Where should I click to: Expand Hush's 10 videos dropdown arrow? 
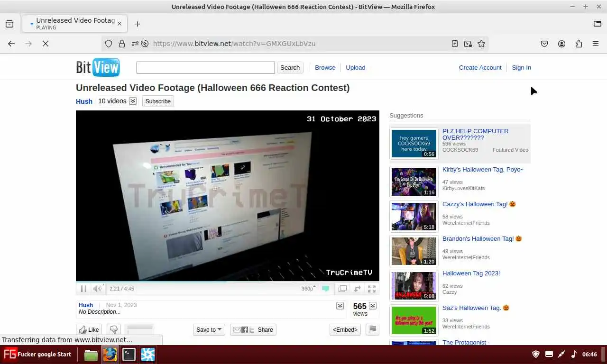click(x=133, y=101)
